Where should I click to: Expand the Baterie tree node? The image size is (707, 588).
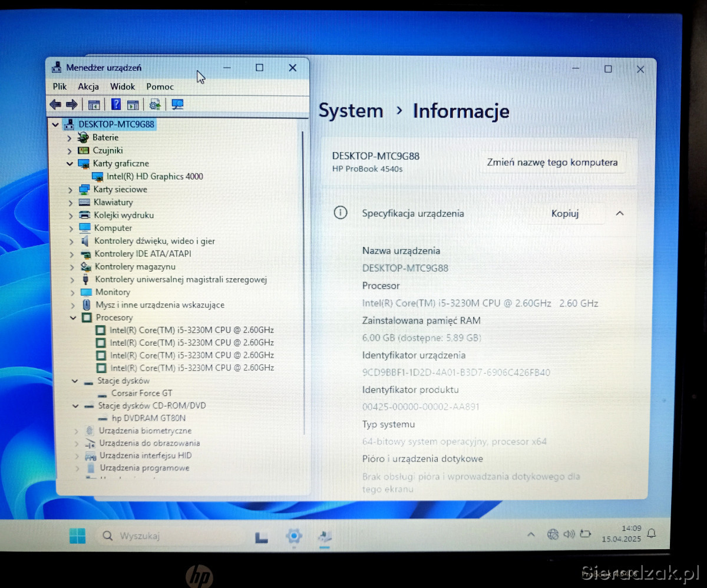[x=70, y=138]
